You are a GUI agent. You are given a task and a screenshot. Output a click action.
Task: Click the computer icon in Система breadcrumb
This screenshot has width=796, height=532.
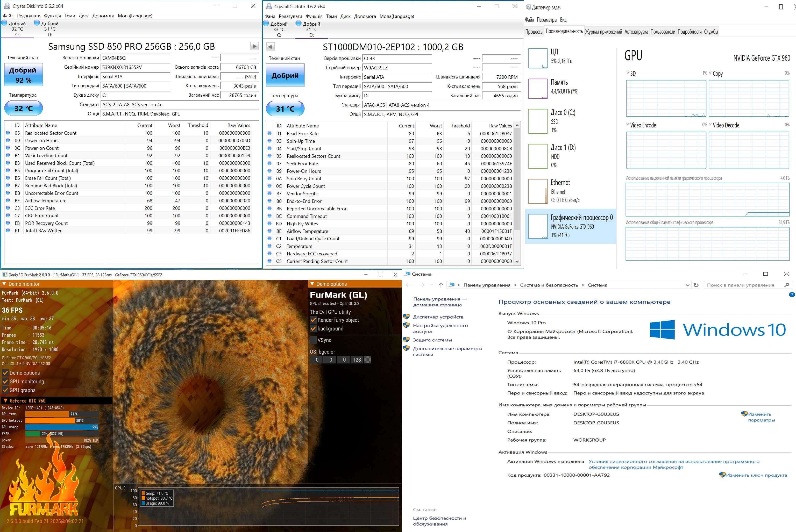(x=451, y=285)
